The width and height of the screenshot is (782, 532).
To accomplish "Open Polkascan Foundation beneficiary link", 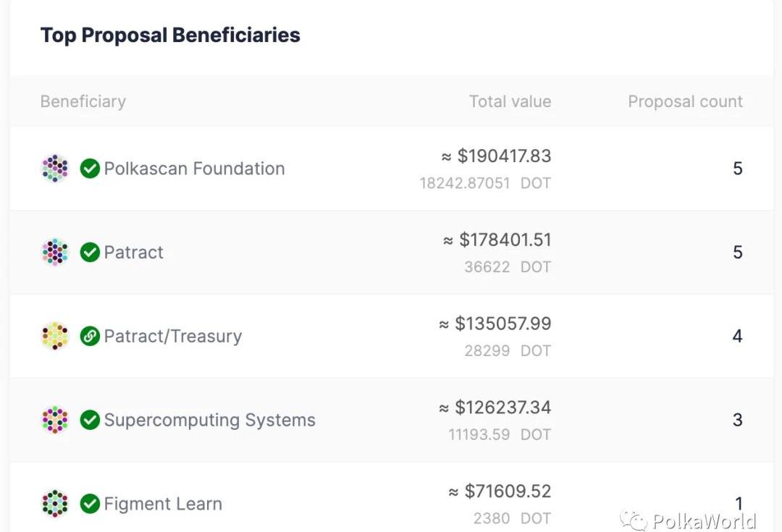I will pos(195,169).
